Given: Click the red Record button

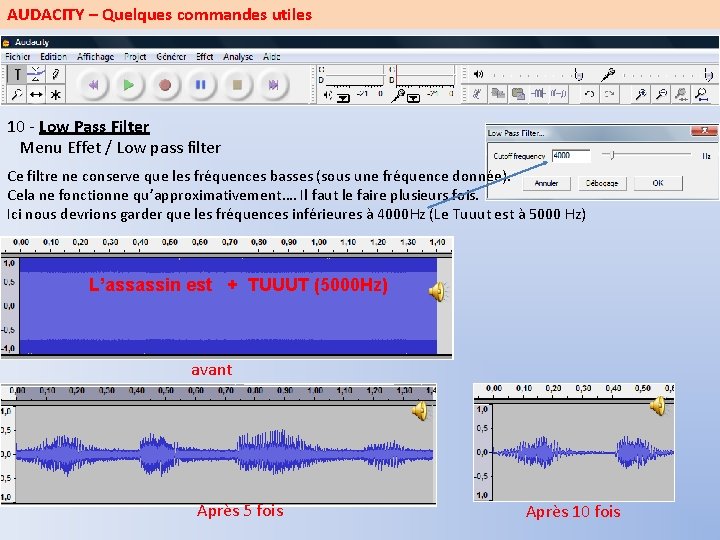Looking at the screenshot, I should [165, 85].
